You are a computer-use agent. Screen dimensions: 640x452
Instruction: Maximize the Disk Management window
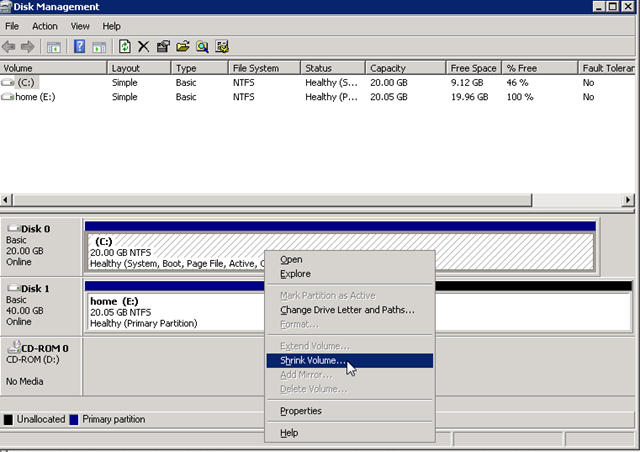pos(613,7)
